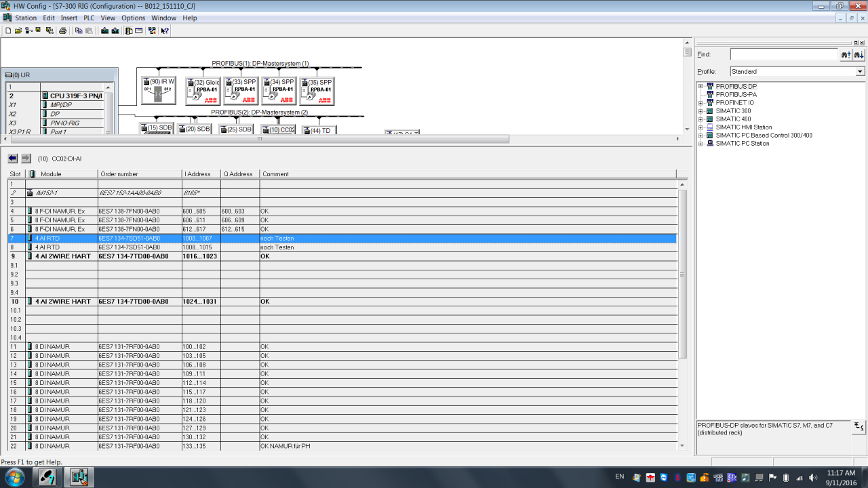Click the TeamViewer tray icon

point(664,477)
